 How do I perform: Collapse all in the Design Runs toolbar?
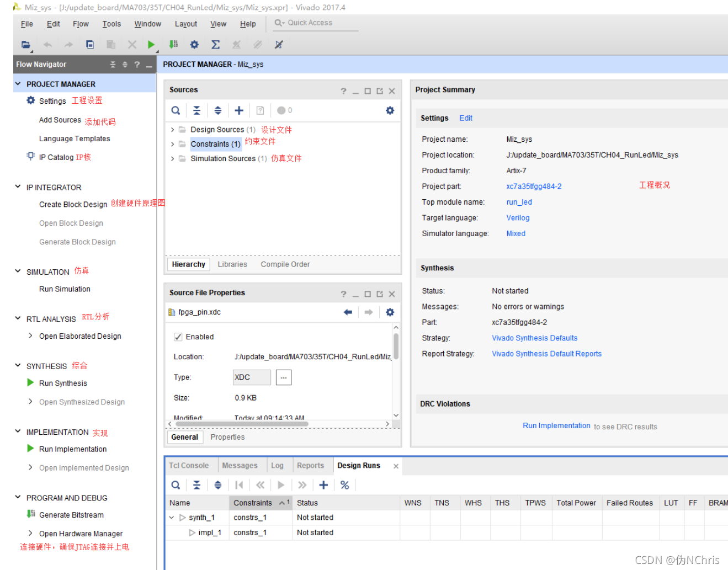coord(196,485)
